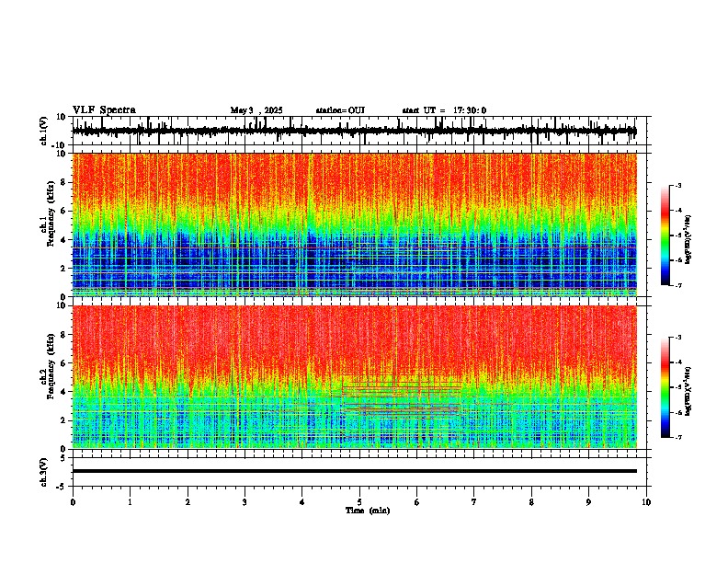Click the "2" kHz tick of ch.2 spectrogram
The width and height of the screenshot is (728, 563).
[63, 420]
